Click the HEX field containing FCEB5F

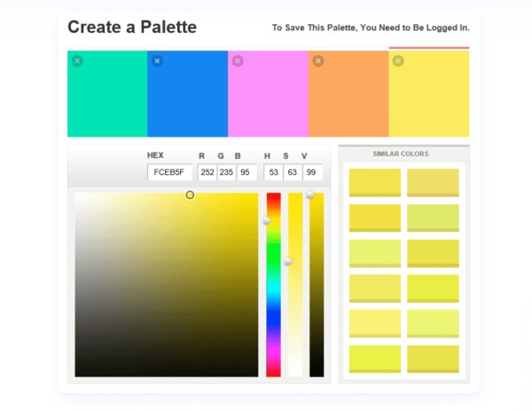coord(169,172)
